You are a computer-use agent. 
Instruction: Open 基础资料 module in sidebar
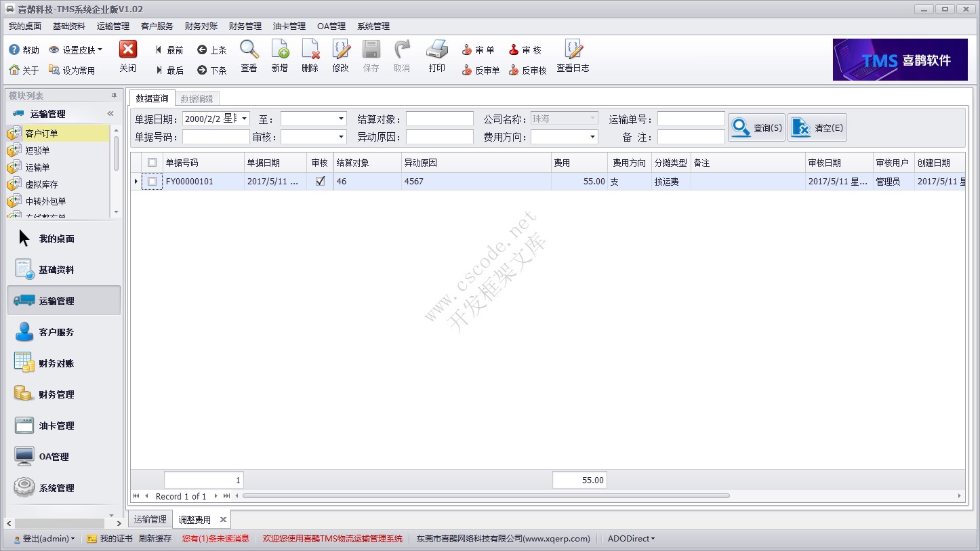point(62,270)
